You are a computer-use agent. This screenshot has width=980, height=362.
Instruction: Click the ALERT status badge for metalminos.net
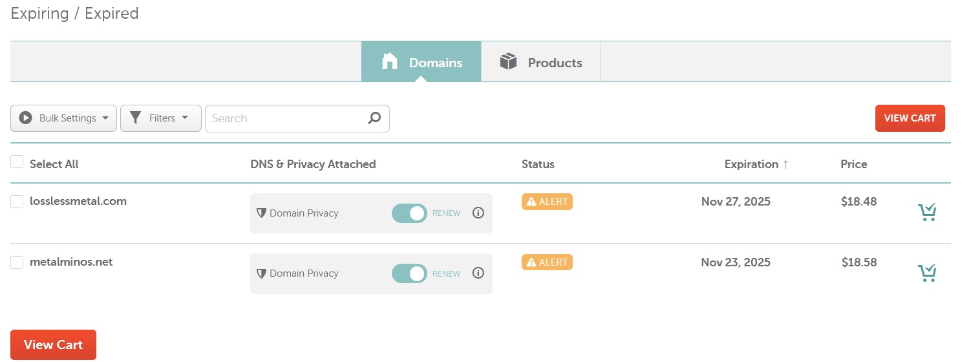point(547,262)
